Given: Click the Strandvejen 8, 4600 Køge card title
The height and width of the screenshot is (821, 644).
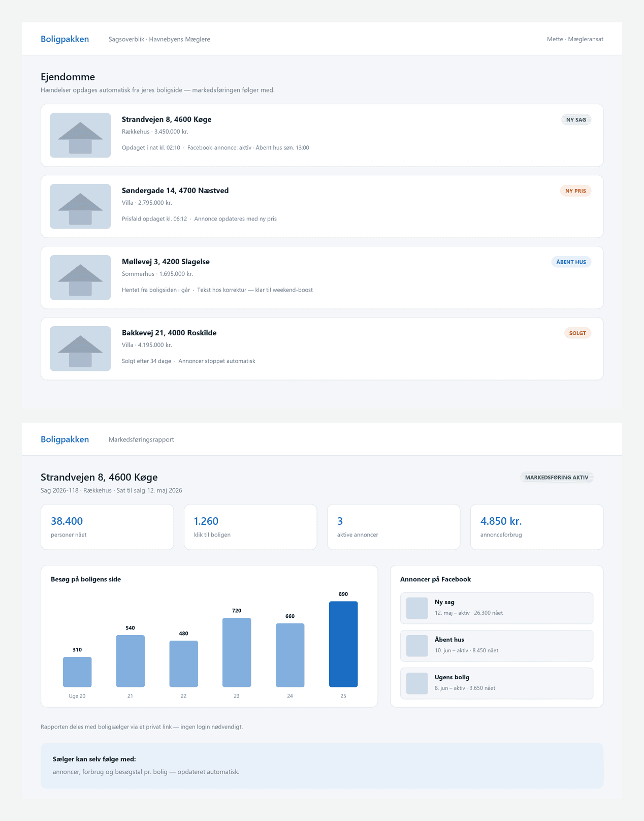Looking at the screenshot, I should [x=167, y=119].
